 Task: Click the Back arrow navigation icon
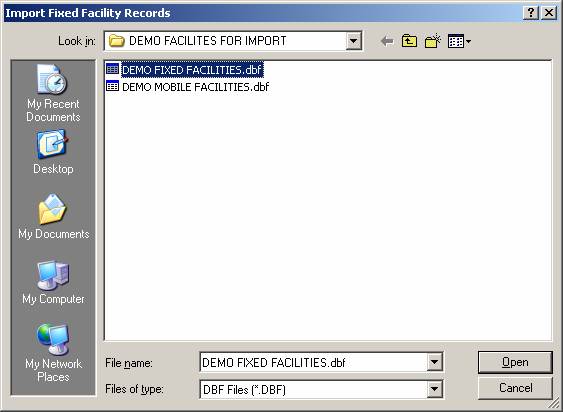pyautogui.click(x=387, y=41)
